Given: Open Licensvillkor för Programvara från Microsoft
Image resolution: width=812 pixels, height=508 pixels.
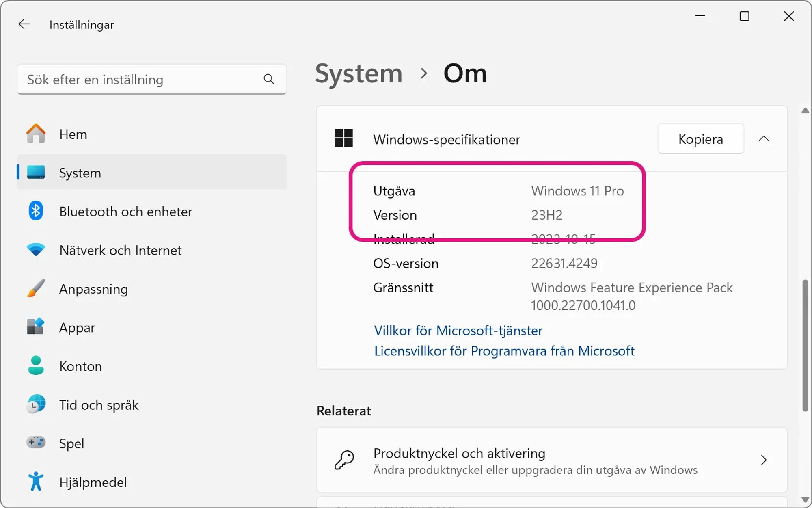Looking at the screenshot, I should [x=504, y=351].
